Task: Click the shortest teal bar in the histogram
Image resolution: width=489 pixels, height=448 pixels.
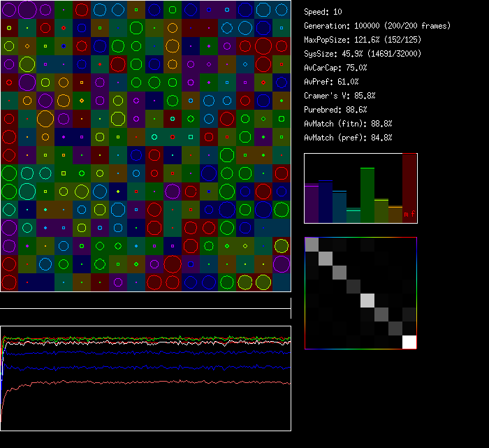Action: (x=353, y=216)
